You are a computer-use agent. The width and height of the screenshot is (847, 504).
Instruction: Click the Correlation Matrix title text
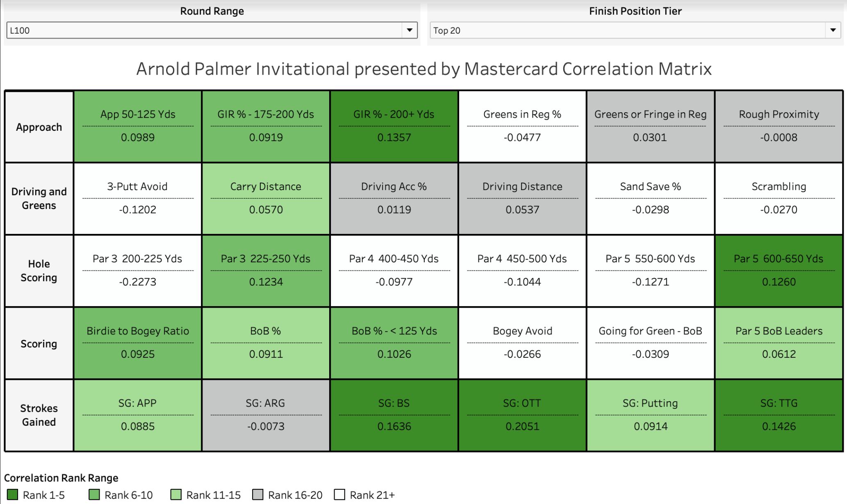(423, 69)
